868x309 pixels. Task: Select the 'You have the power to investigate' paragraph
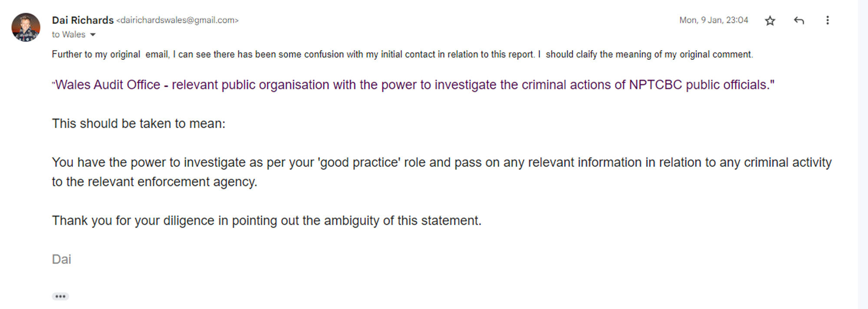pos(442,172)
